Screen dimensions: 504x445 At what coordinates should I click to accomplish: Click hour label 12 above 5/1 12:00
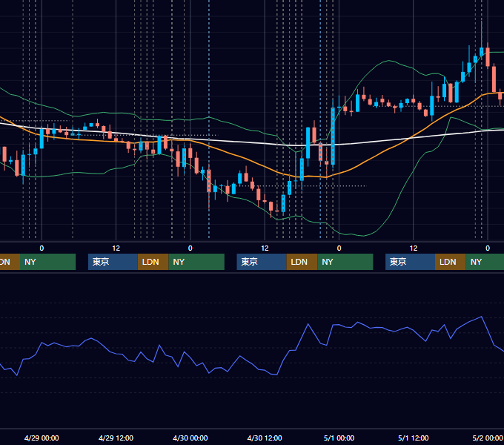tap(414, 248)
